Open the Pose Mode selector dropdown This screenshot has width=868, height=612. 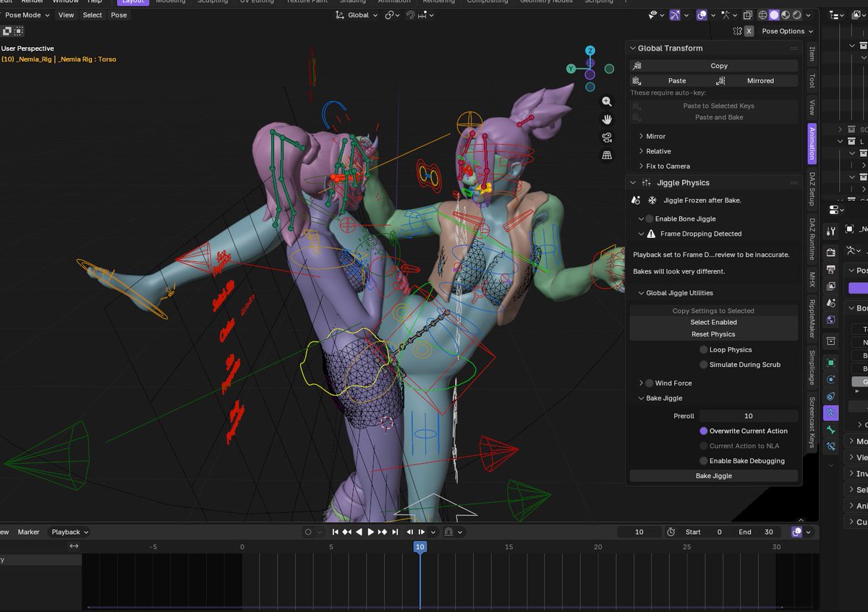tap(26, 14)
